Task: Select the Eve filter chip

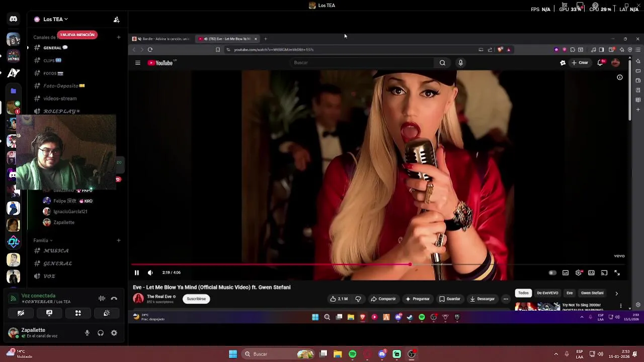Action: pos(570,293)
